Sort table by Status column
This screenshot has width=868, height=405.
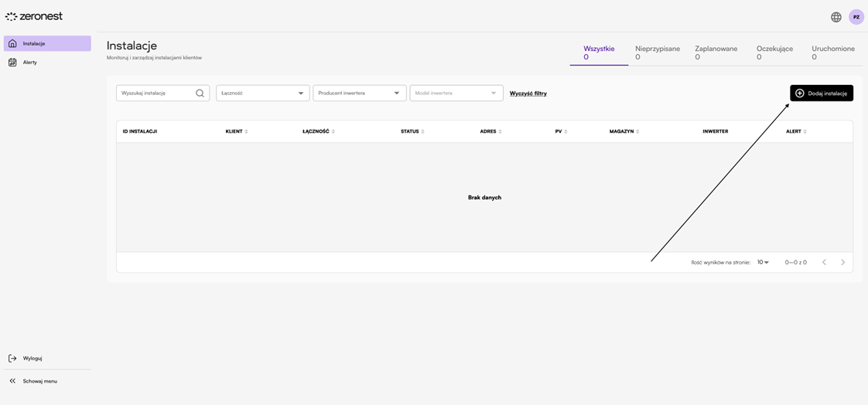(412, 131)
